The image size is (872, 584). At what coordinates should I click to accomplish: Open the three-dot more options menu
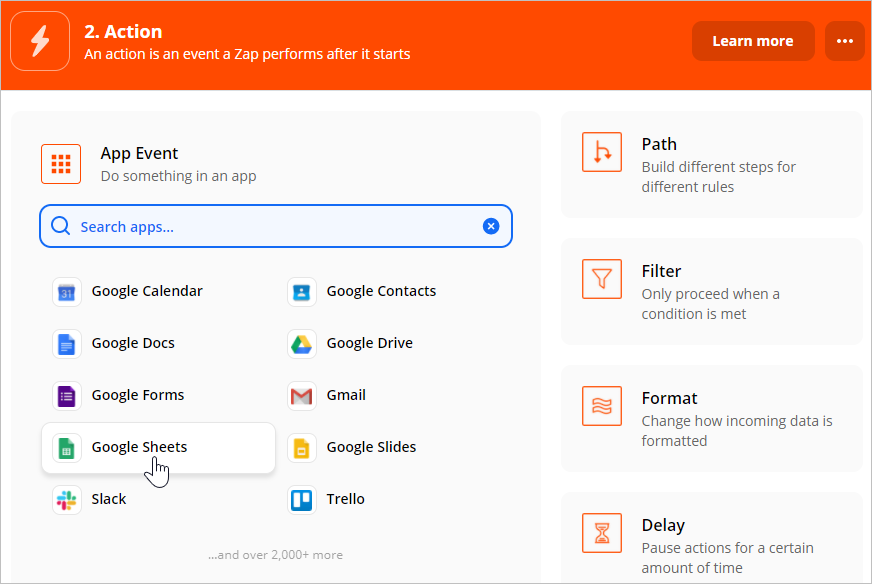845,41
